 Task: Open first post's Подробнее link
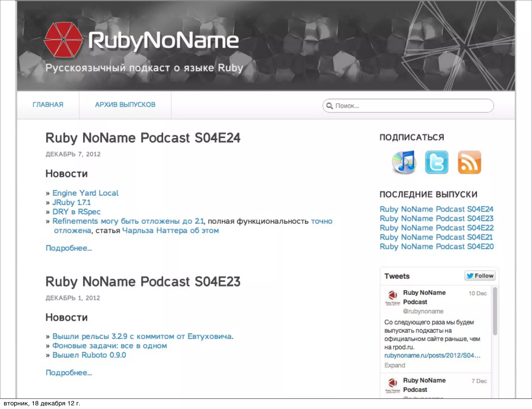point(69,248)
